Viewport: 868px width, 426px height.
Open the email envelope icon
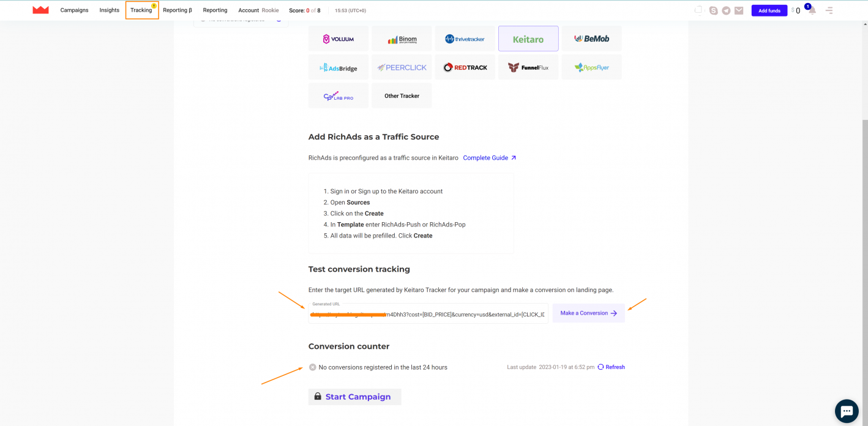pos(739,10)
